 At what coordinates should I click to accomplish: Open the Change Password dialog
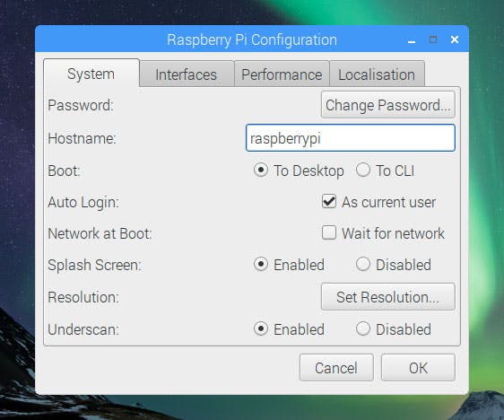click(388, 105)
